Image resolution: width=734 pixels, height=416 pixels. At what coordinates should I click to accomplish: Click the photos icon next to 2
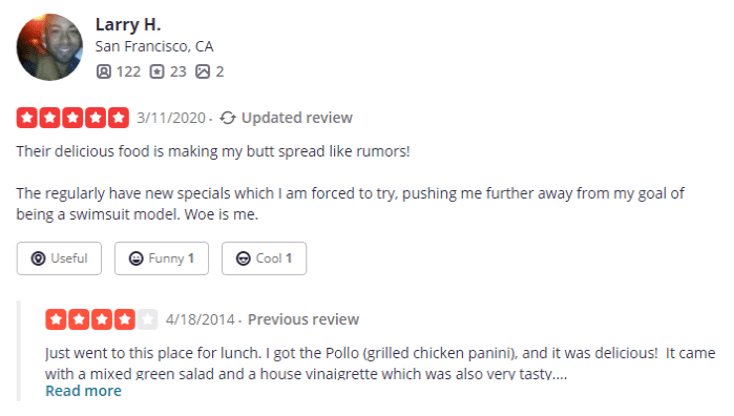click(203, 72)
